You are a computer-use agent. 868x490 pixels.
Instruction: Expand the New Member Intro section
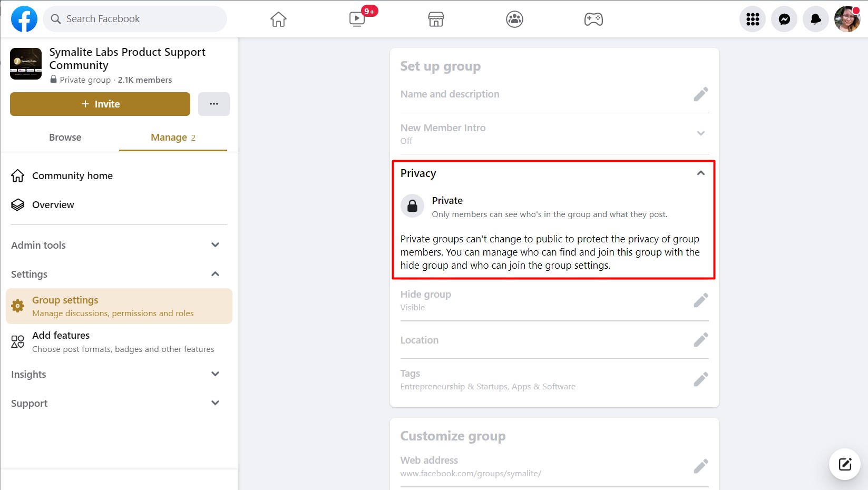click(x=701, y=133)
